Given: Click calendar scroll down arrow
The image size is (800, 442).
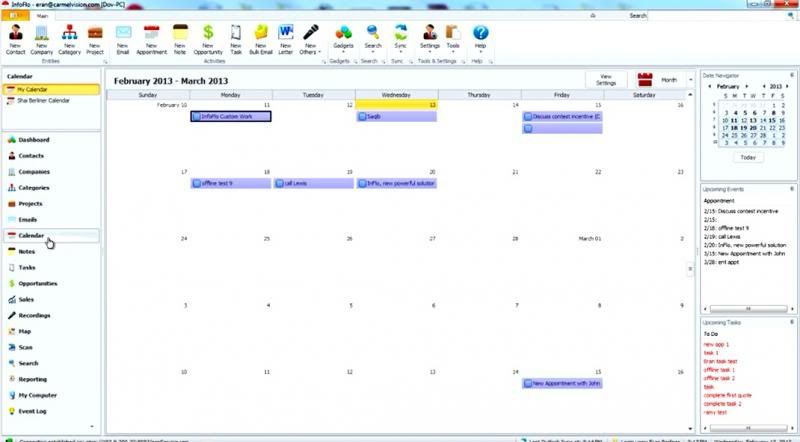Looking at the screenshot, I should click(x=690, y=429).
